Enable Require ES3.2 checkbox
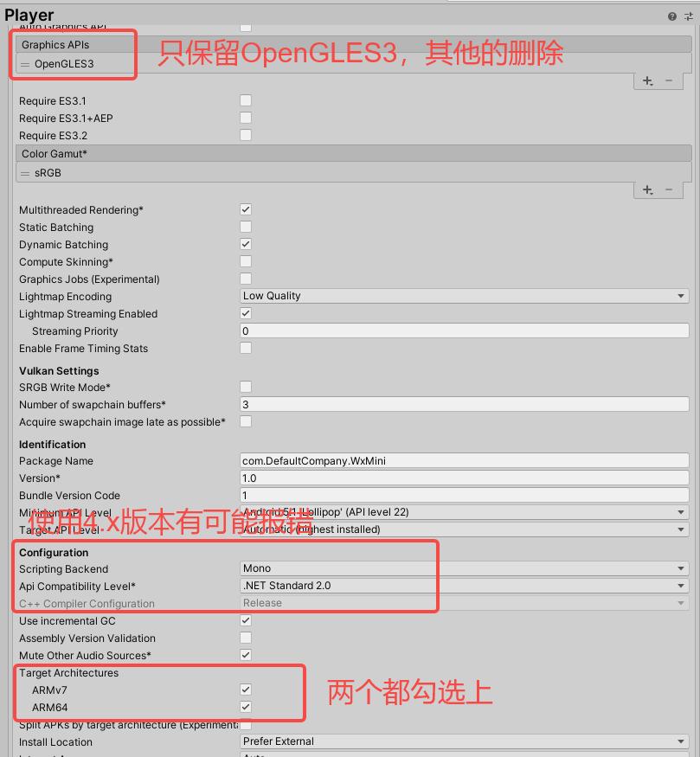The height and width of the screenshot is (757, 700). [x=246, y=135]
